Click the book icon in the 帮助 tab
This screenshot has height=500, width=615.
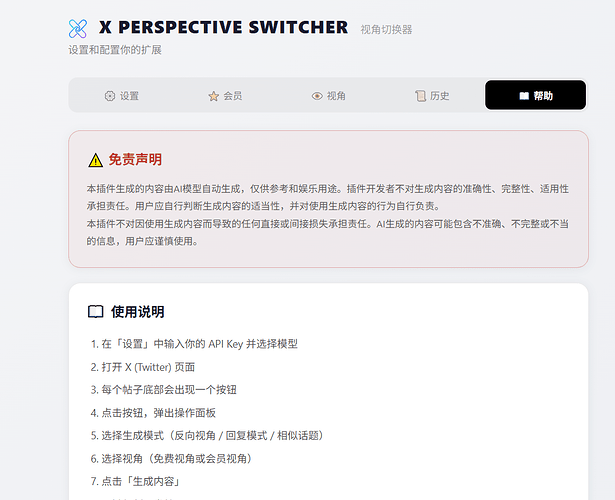[x=524, y=96]
